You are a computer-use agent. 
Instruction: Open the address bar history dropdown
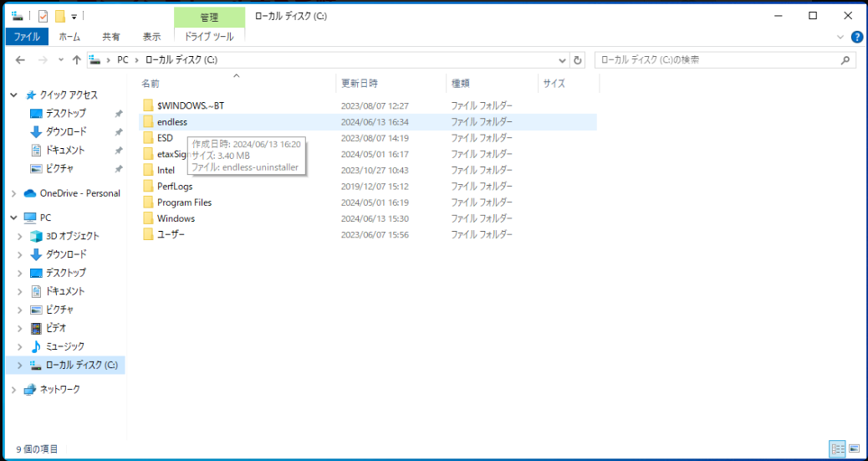click(563, 60)
